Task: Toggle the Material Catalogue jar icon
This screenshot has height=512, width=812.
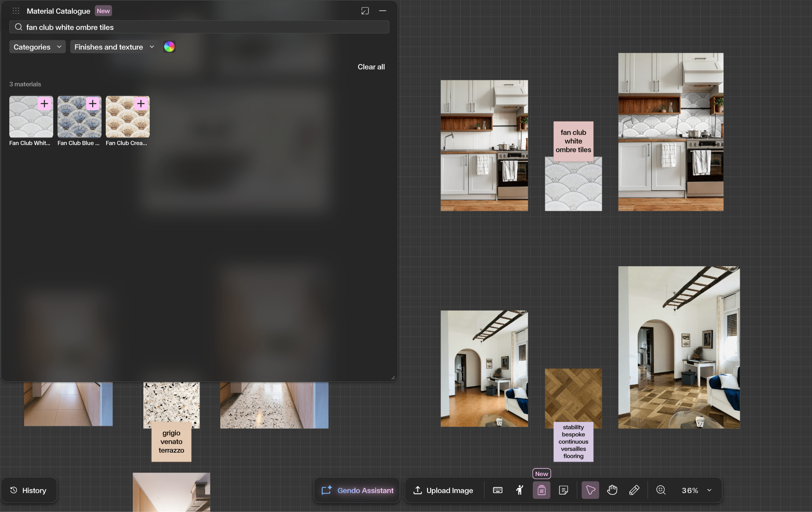Action: [541, 490]
